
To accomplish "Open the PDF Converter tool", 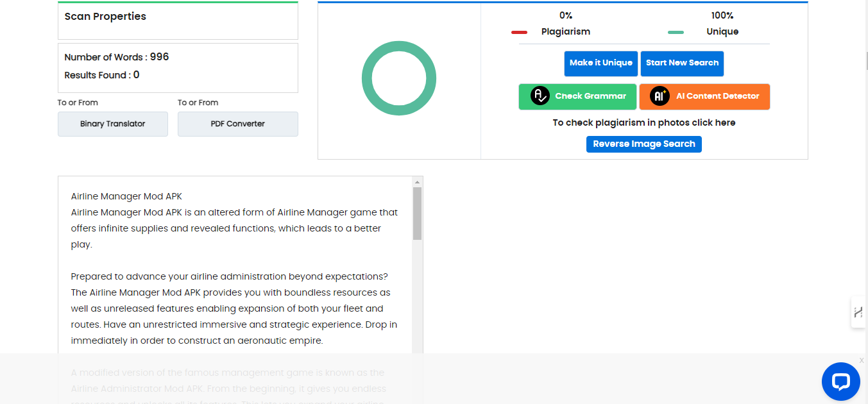I will click(237, 124).
